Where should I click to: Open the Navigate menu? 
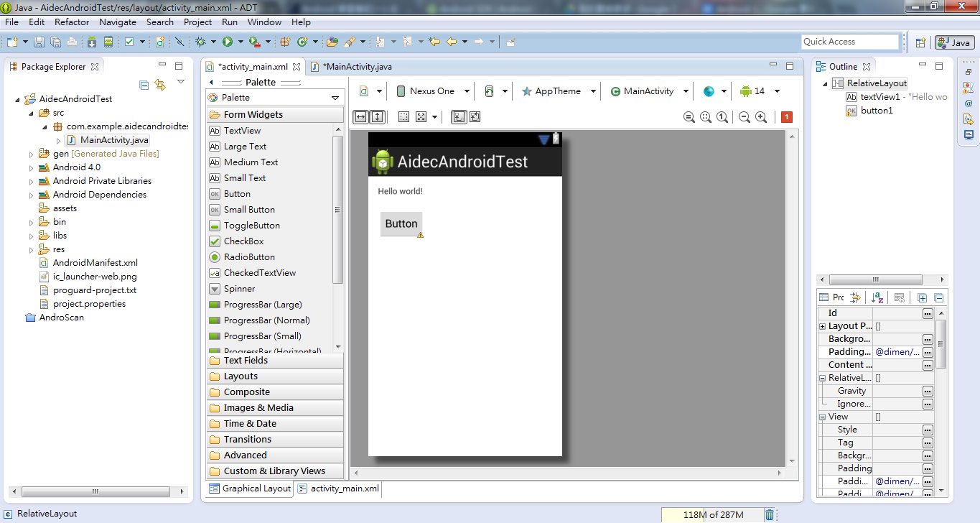[118, 22]
